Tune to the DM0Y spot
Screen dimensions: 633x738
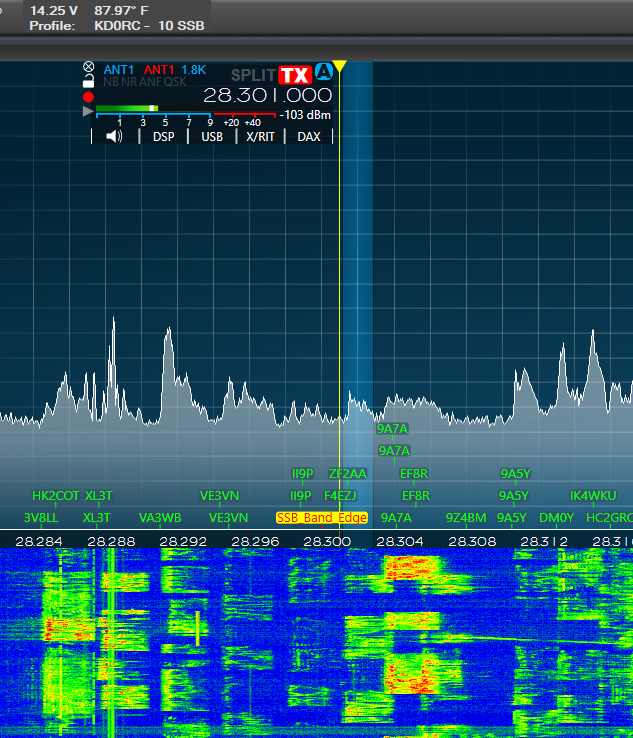coord(556,518)
